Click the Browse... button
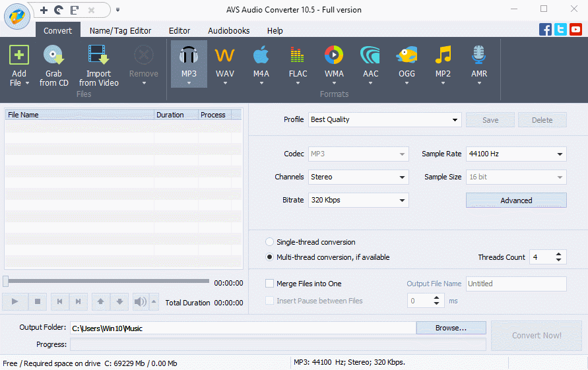 click(x=451, y=328)
